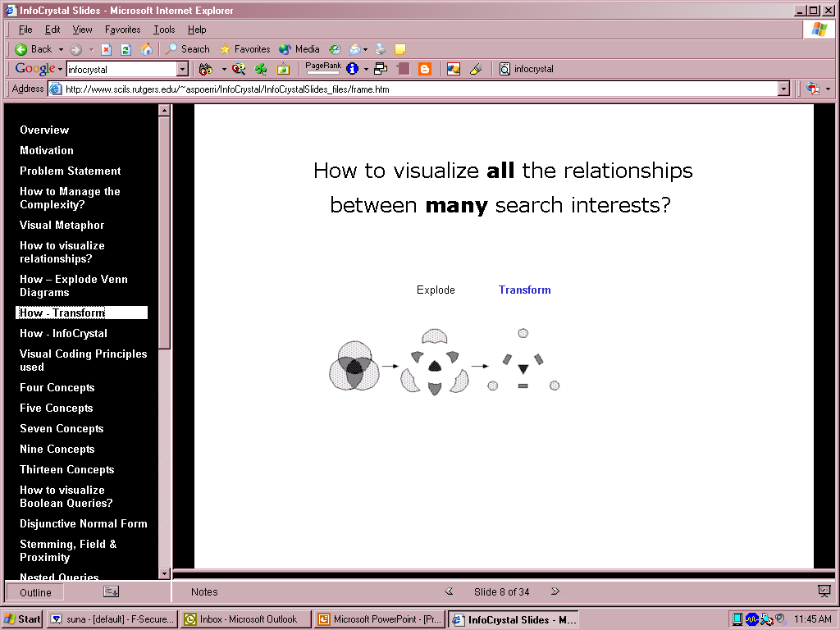Click the Refresh page icon
The image size is (840, 630).
click(126, 49)
